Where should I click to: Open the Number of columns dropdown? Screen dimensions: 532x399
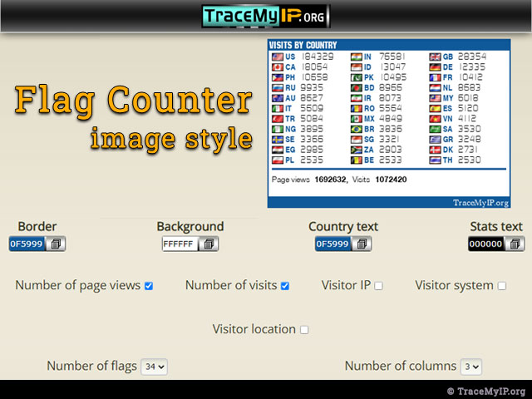click(x=471, y=367)
